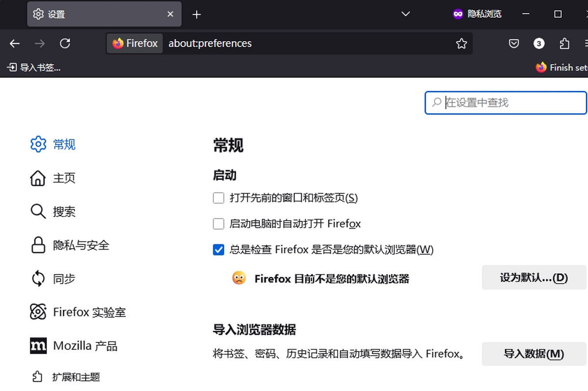588x391 pixels.
Task: Click the 启动 section heading
Action: tap(225, 175)
